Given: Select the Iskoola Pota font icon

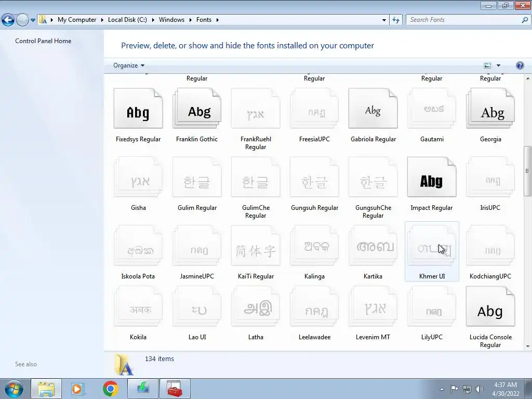Looking at the screenshot, I should [138, 245].
